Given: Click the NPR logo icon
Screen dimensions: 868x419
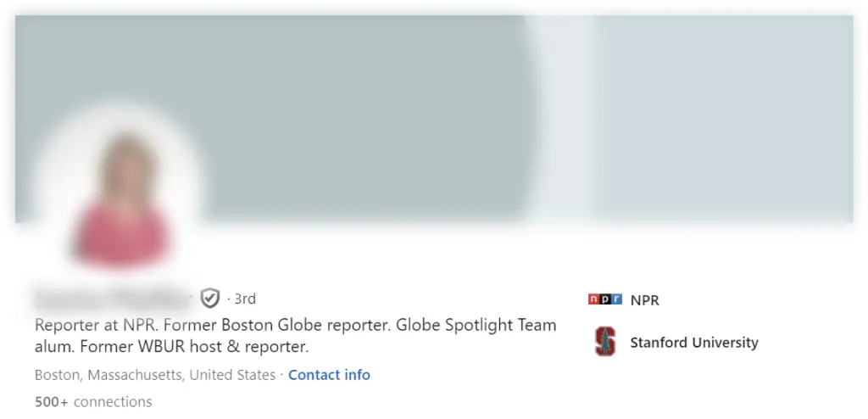Looking at the screenshot, I should [605, 300].
